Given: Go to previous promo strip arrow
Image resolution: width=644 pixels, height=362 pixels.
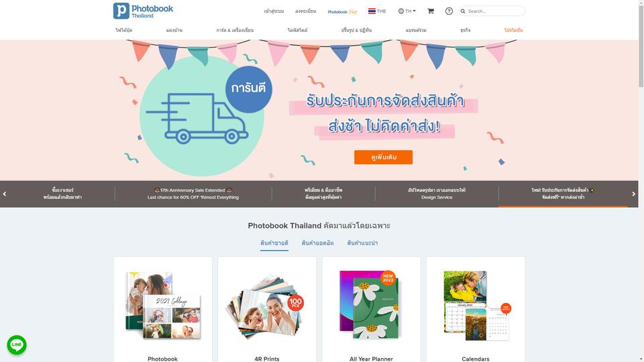Looking at the screenshot, I should (x=5, y=194).
